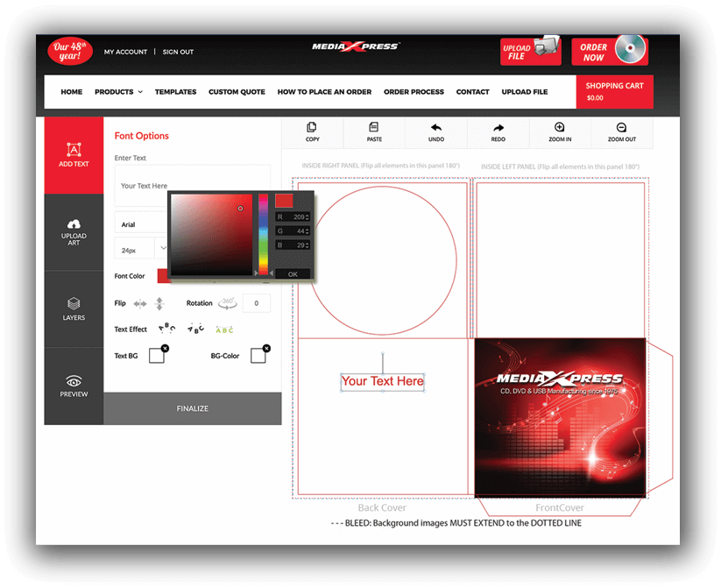Undo the last action

(x=435, y=128)
